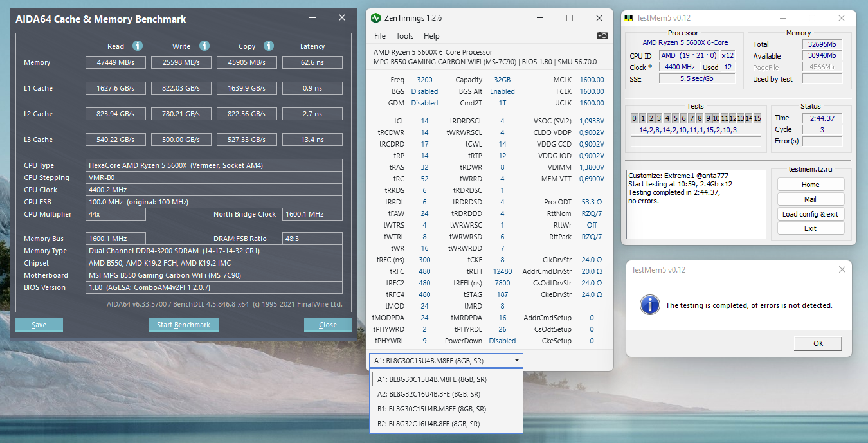Viewport: 868px width, 443px height.
Task: Click the L1 Cache Read value 1627.6 GB/s
Action: (116, 88)
